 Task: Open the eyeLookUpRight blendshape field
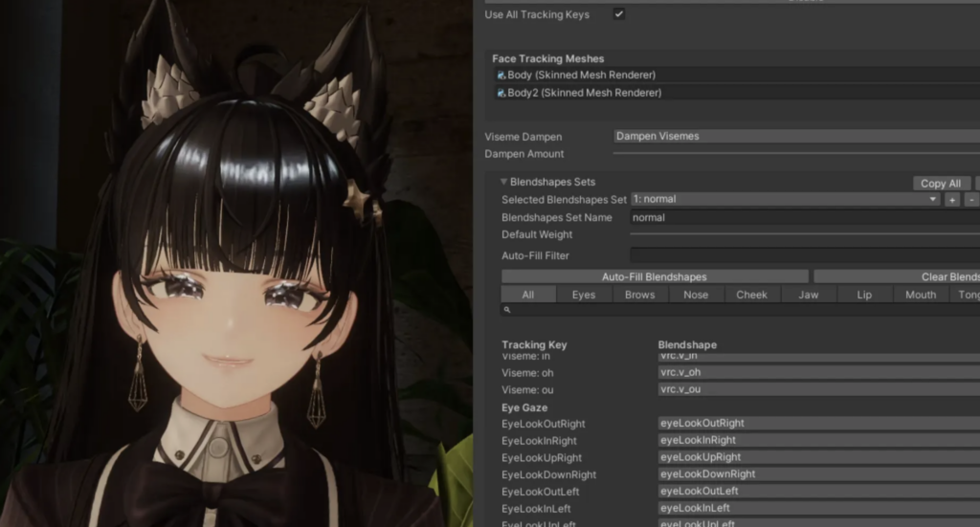[x=819, y=457]
